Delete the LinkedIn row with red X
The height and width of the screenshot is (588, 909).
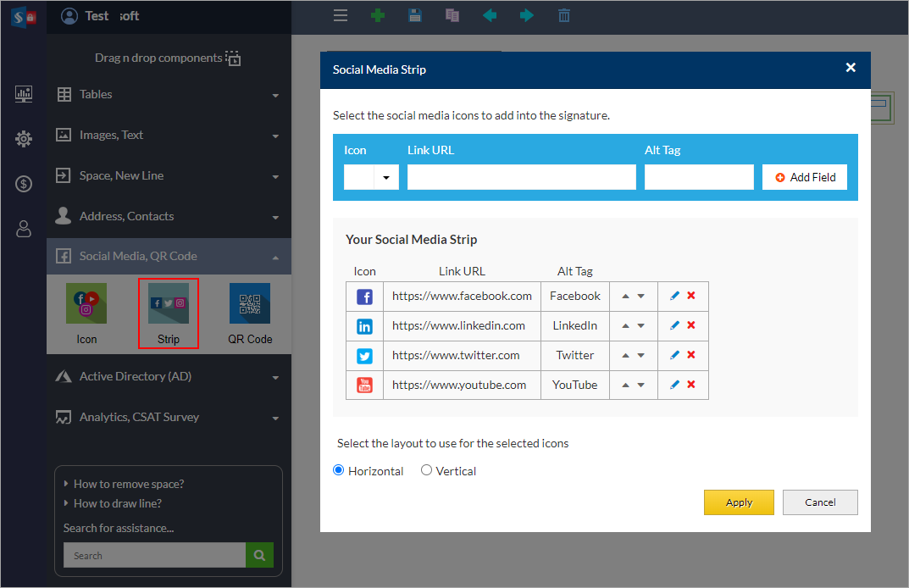tap(691, 325)
